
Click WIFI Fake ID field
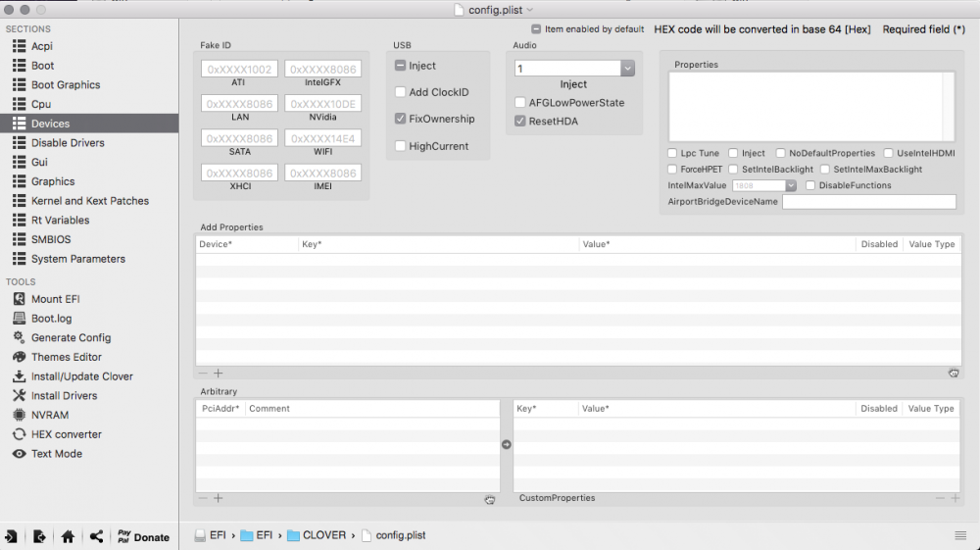click(323, 138)
